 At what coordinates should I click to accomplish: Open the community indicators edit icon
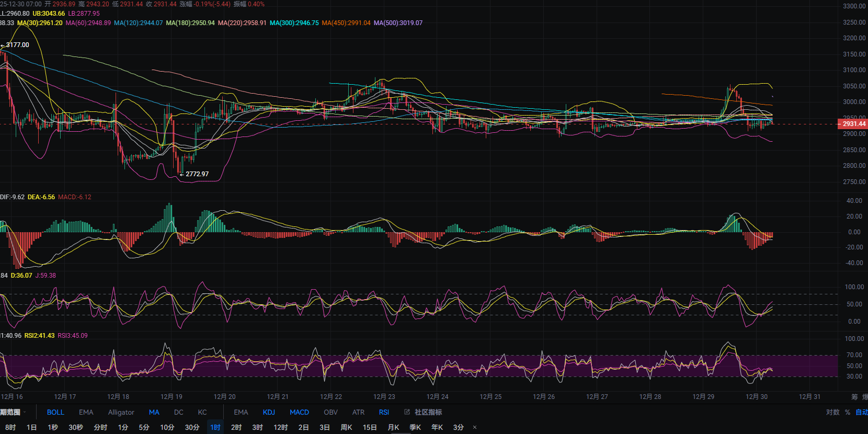tap(407, 412)
